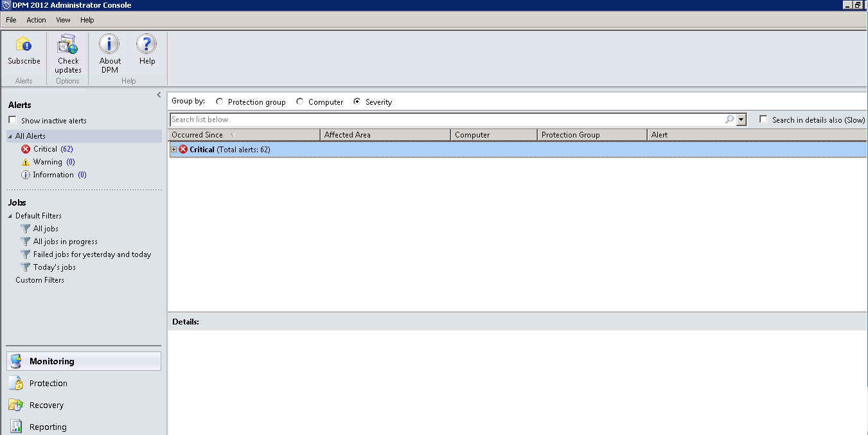Click the Help icon in the toolbar
Screen dimensions: 868x435
146,51
